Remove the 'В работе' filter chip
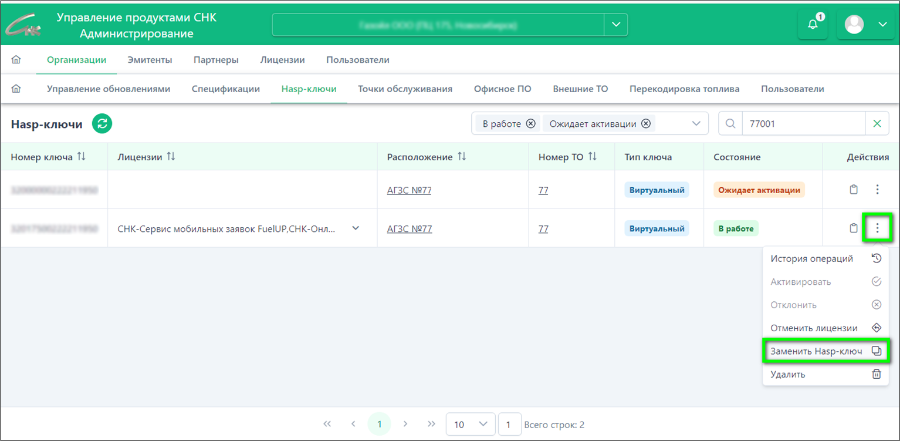Image resolution: width=900 pixels, height=441 pixels. click(x=530, y=124)
